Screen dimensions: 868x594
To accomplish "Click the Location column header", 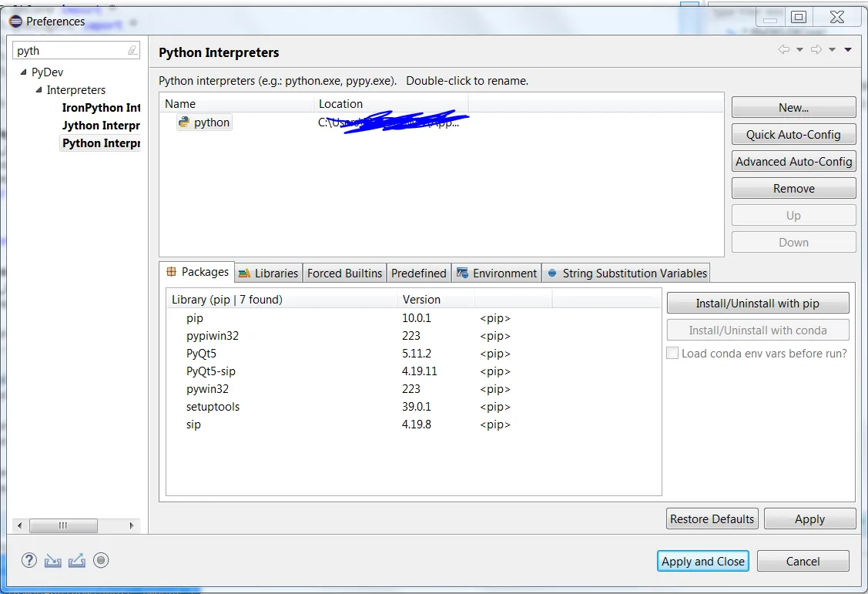I will [390, 103].
